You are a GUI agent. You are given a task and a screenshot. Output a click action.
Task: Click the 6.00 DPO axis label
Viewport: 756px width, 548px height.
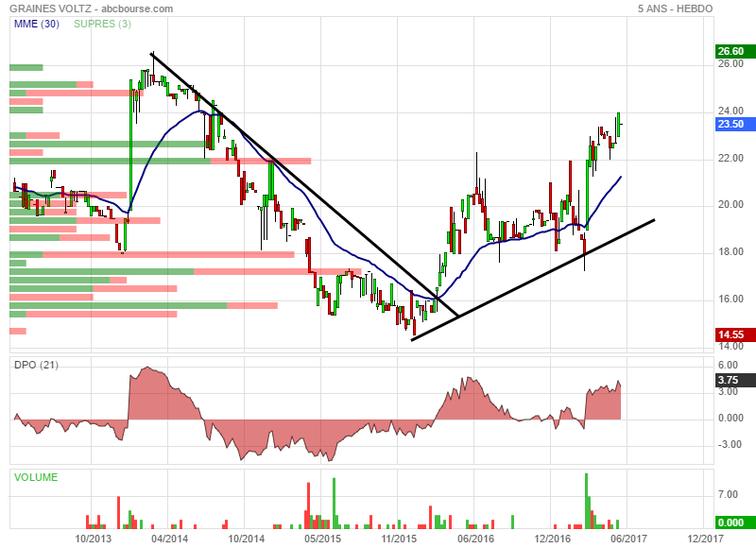click(x=728, y=365)
